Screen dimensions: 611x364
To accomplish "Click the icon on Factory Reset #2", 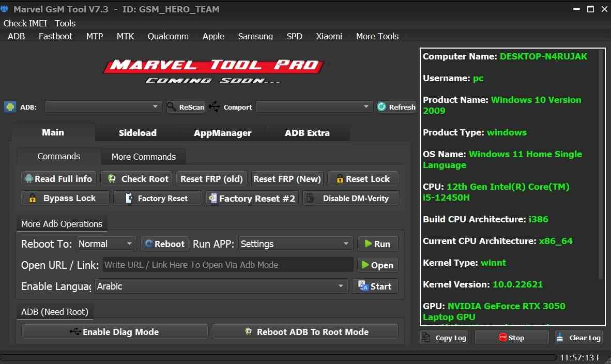I will tap(213, 198).
